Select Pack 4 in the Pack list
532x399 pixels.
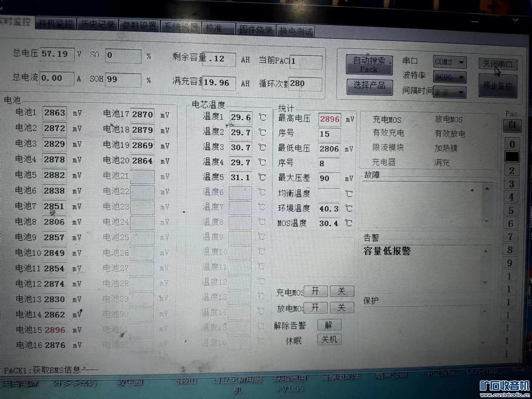click(x=511, y=197)
